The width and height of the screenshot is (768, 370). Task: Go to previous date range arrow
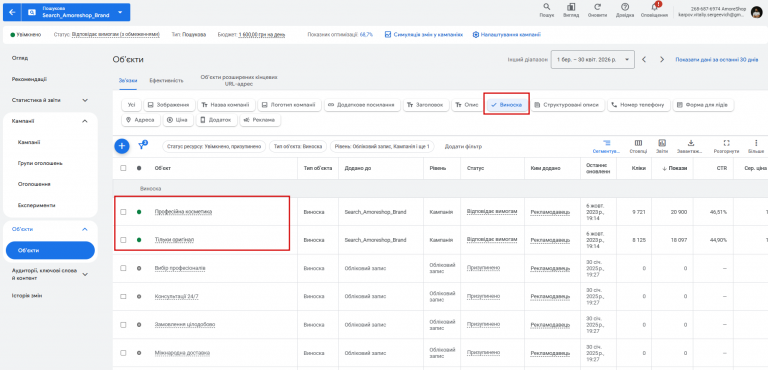point(644,59)
